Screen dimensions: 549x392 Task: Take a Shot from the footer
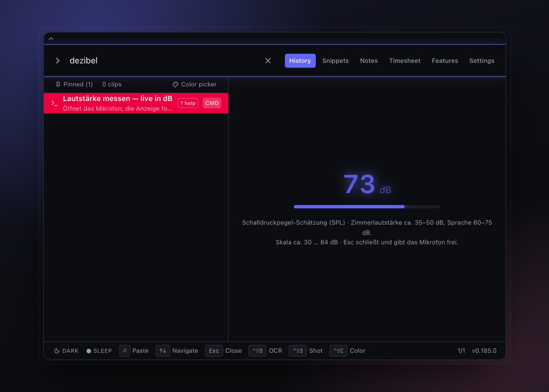coord(316,351)
